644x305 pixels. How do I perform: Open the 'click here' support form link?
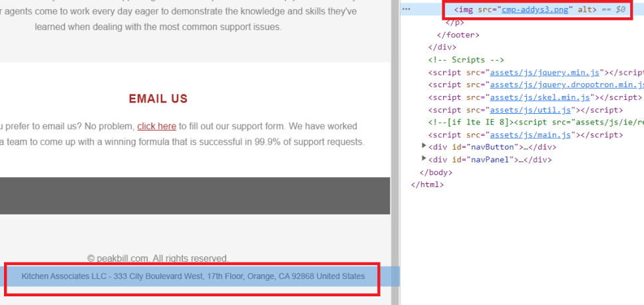pos(156,126)
